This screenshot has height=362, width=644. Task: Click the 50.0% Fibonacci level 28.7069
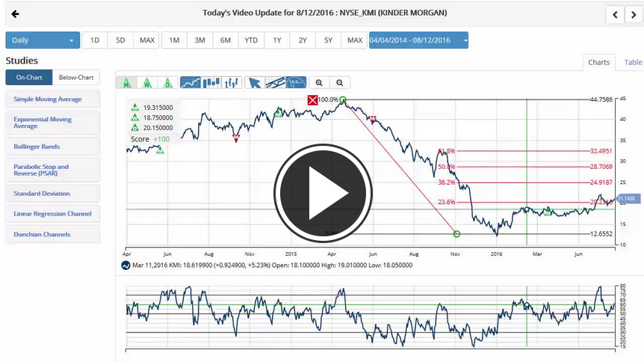point(601,167)
